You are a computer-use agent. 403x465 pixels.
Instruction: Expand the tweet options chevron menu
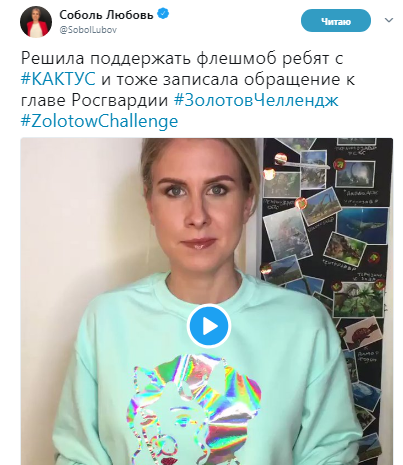point(389,20)
